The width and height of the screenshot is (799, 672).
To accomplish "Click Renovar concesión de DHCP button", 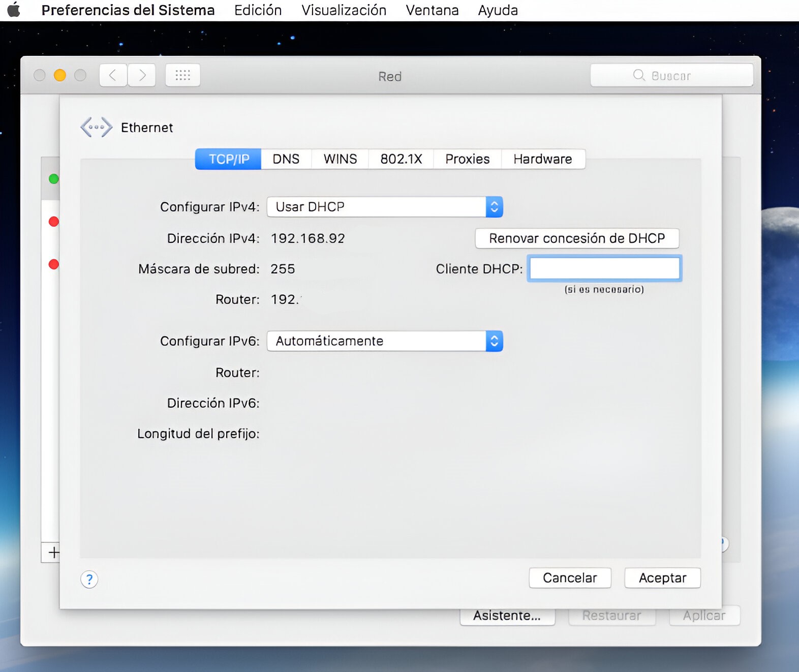I will coord(577,238).
